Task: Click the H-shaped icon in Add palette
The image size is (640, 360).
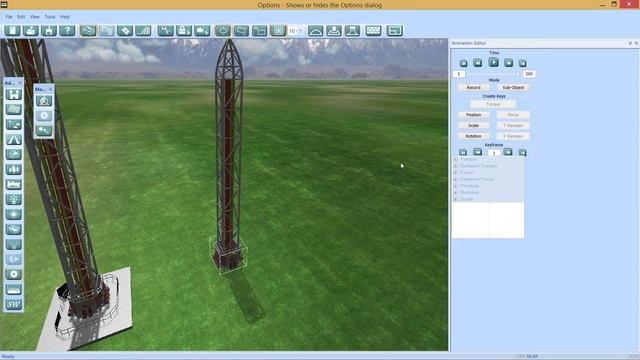Action: [x=13, y=95]
